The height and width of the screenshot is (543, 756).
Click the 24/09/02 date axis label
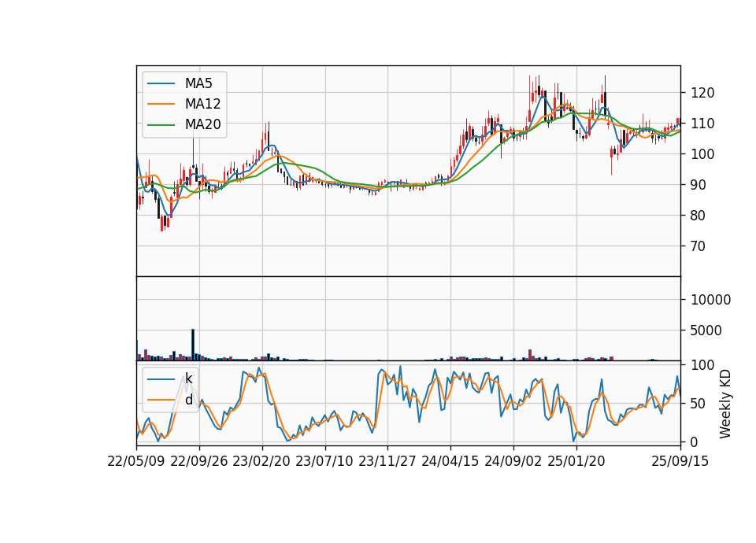click(x=513, y=461)
